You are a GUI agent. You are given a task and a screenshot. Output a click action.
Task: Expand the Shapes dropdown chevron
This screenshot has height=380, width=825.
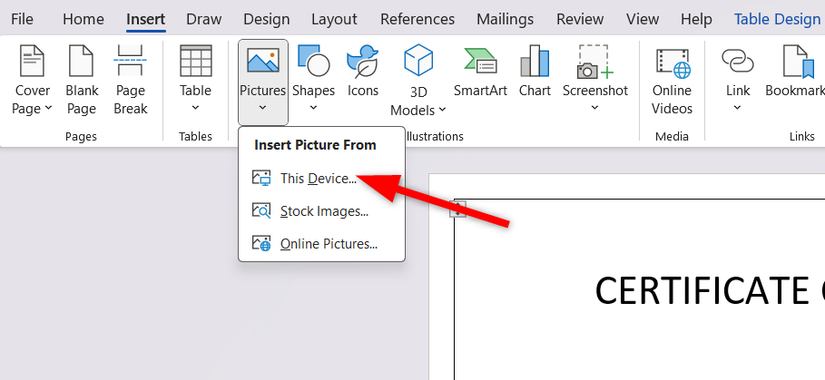pos(314,108)
